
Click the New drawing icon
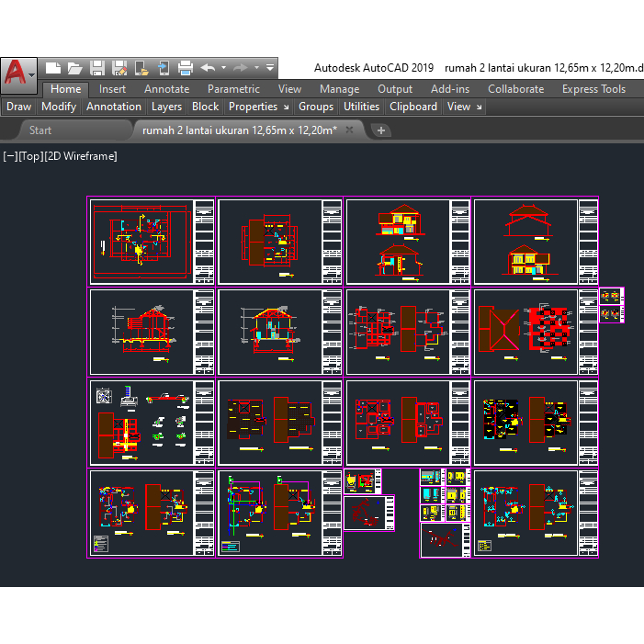coord(53,68)
